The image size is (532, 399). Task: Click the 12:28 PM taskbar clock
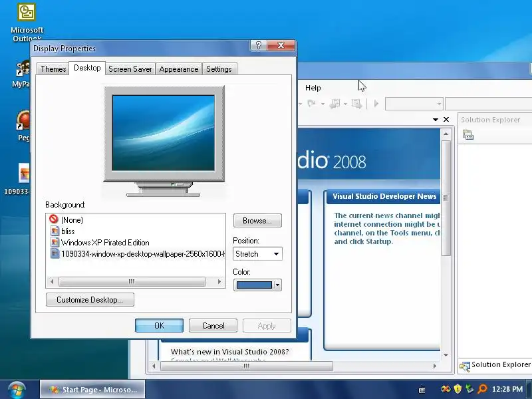point(507,389)
